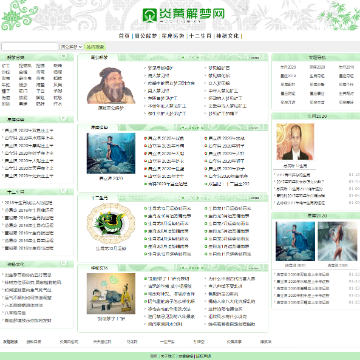Click the icon in 解梦分类 left panel header
Screen dimensions: 360x360
click(x=63, y=56)
